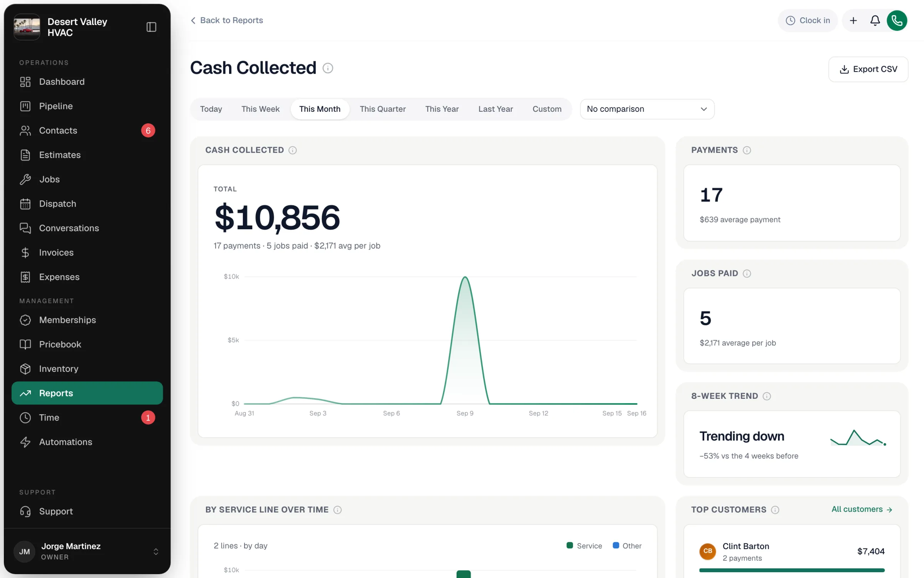Screen dimensions: 924x578
Task: Click the 8-week trend sparkline
Action: [x=858, y=438]
